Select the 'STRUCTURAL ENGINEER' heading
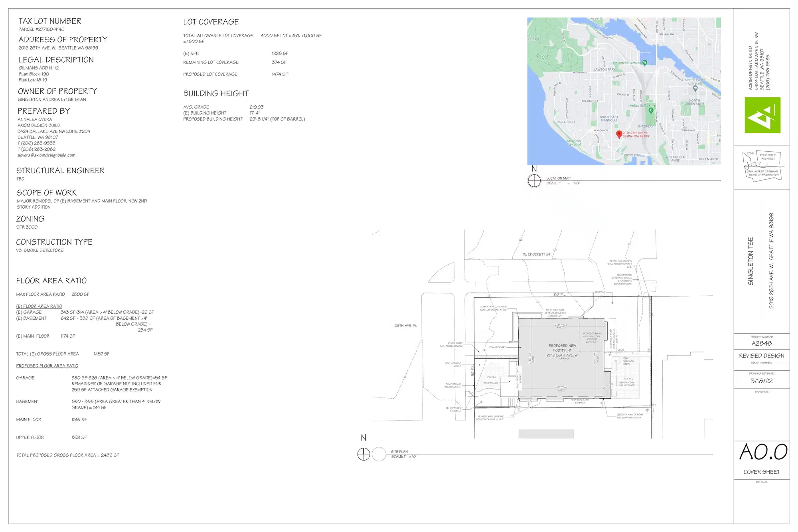 click(61, 171)
